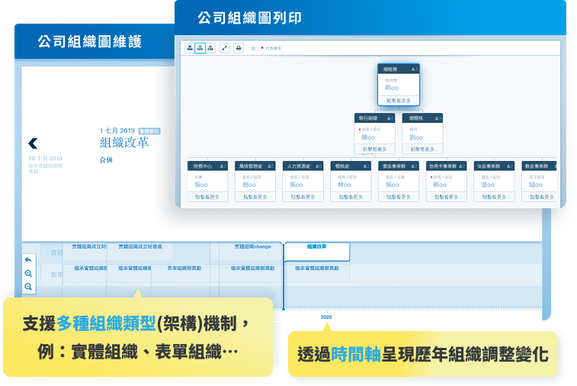577x386 pixels.
Task: Click the name 張oo on the 人力資源處 card
Action: pos(296,185)
